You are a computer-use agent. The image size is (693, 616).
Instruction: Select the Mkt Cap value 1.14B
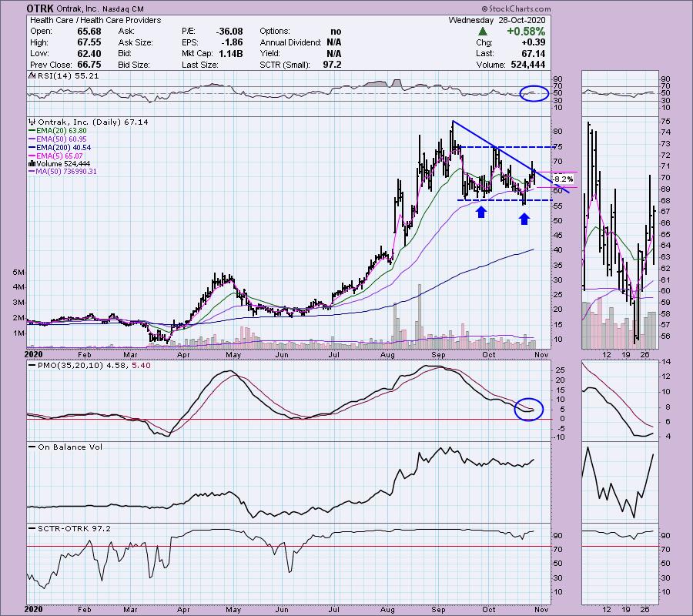click(x=230, y=53)
